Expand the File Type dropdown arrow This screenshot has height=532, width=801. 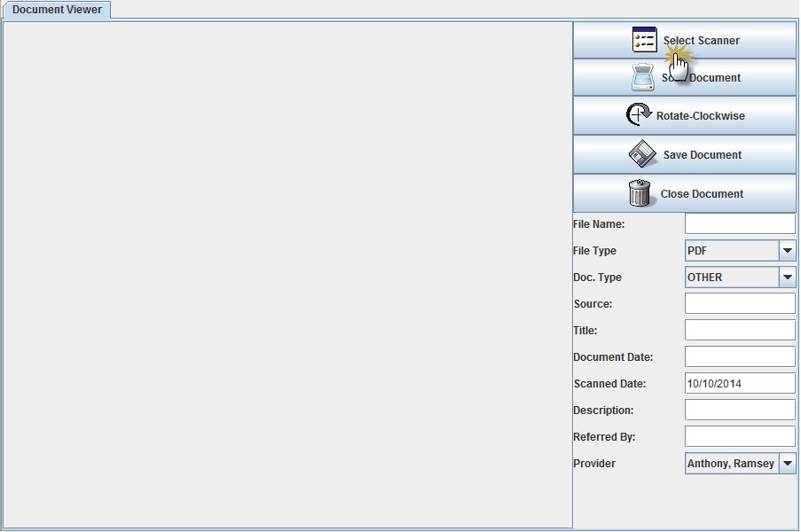788,251
